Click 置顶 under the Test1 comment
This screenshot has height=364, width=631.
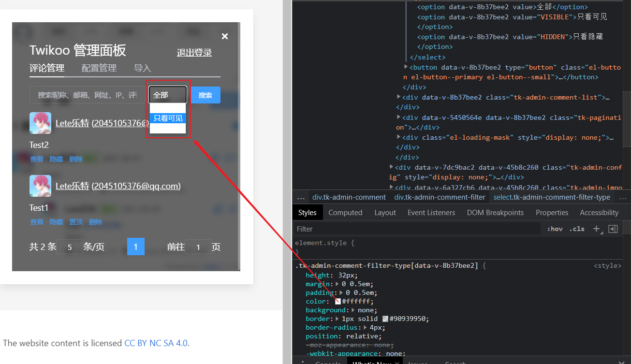(x=76, y=222)
